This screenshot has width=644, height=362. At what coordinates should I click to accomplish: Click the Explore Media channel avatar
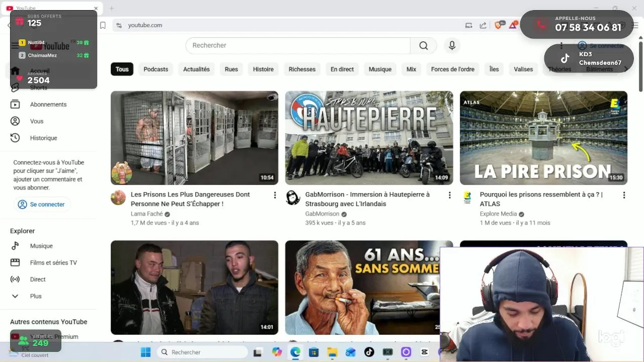[x=467, y=198]
